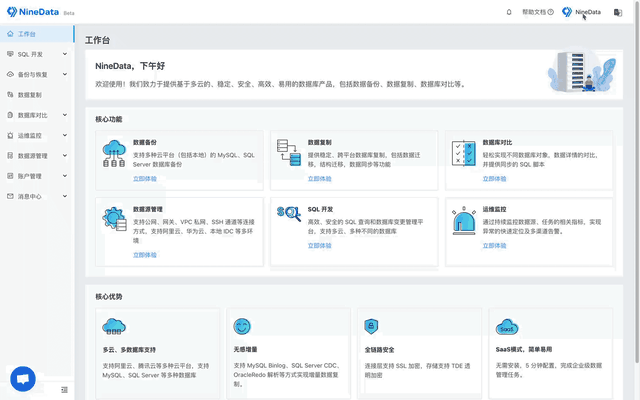640x400 pixels.
Task: Click the SQL magnifier card icon
Action: [x=289, y=213]
